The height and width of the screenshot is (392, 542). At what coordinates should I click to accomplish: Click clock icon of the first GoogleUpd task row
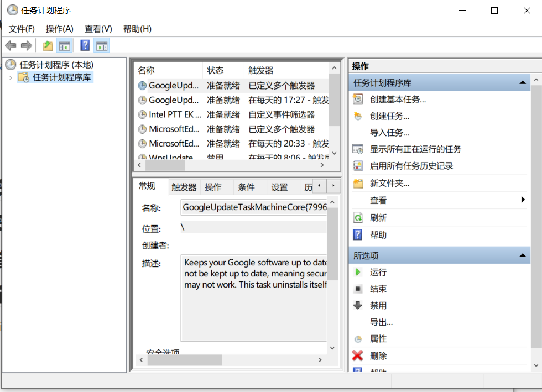point(142,86)
